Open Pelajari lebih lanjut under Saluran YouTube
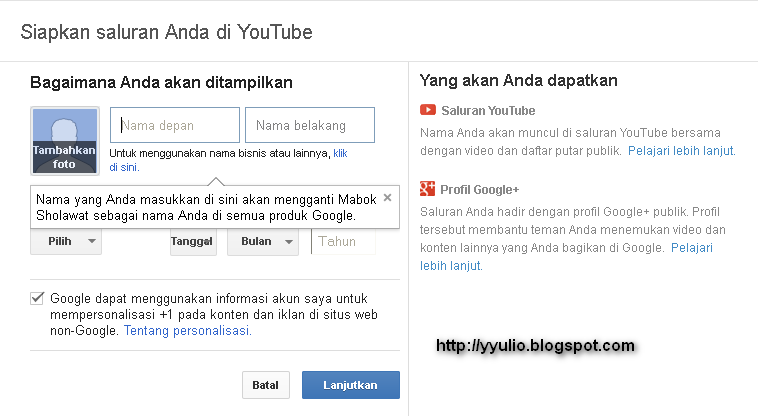The height and width of the screenshot is (416, 758). (x=682, y=151)
